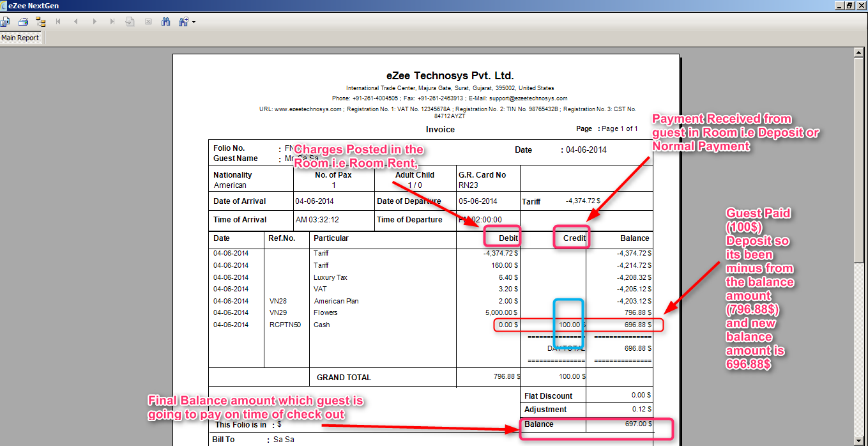Click the 'American Plan' particular row
Screen dimensions: 868x446
pos(336,301)
